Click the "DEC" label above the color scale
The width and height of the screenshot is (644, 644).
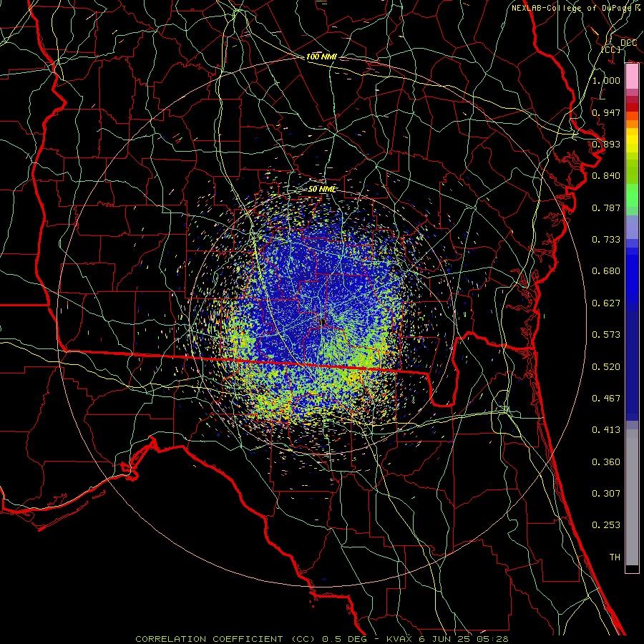coord(628,43)
